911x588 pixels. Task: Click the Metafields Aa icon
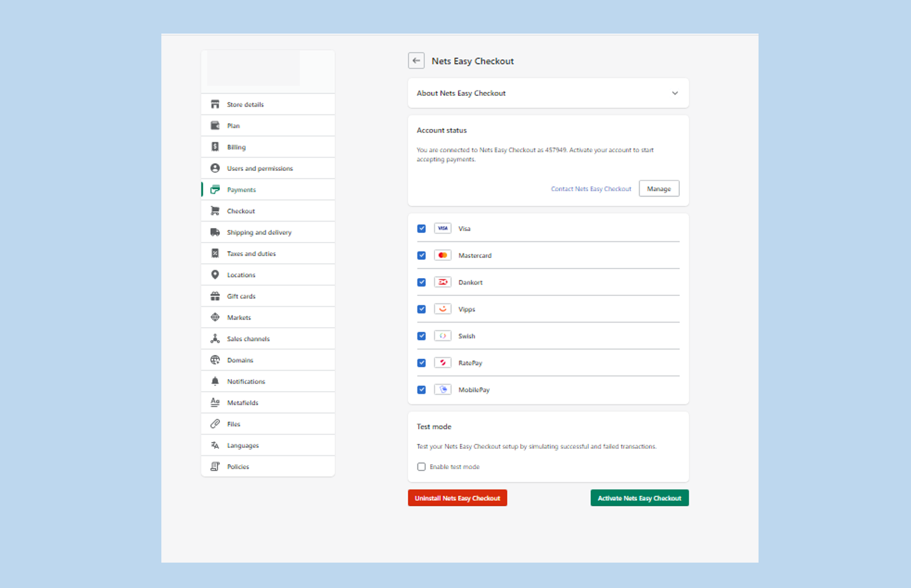coord(215,403)
